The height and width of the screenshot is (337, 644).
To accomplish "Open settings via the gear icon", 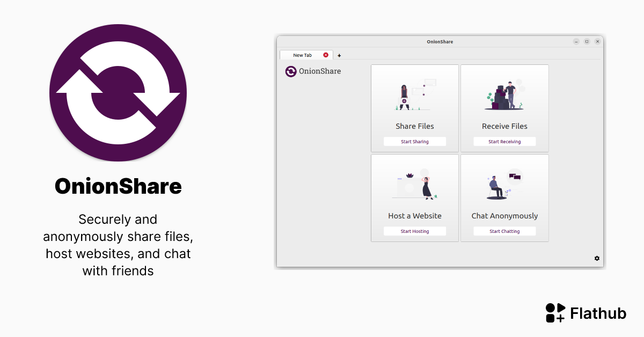I will click(x=597, y=258).
